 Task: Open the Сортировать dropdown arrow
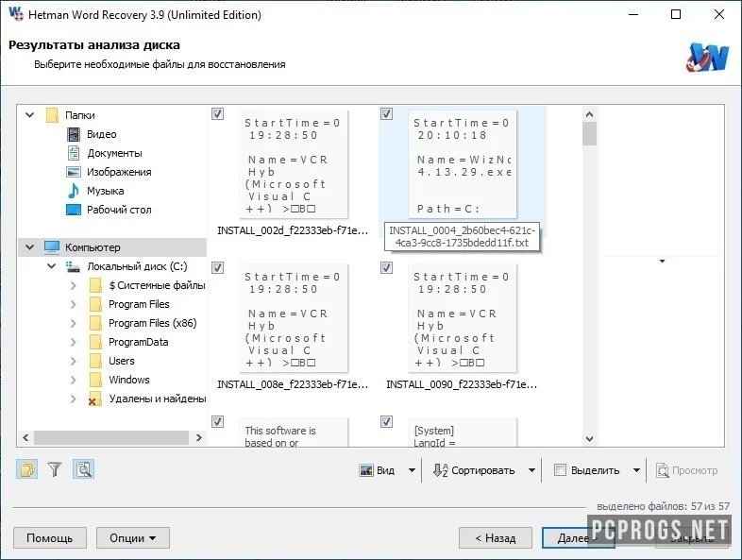coord(531,470)
